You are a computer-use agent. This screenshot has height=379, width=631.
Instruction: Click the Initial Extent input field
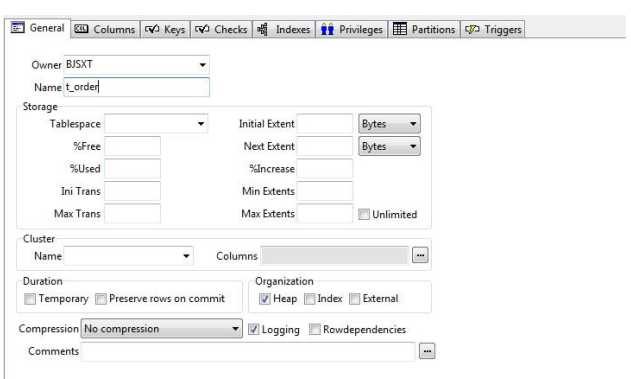[x=325, y=124]
